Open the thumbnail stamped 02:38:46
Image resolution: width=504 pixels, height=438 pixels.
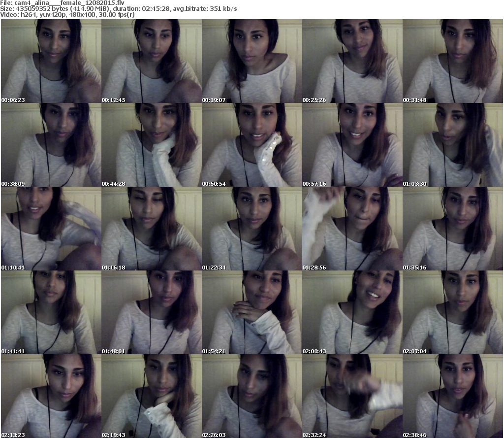coord(453,396)
